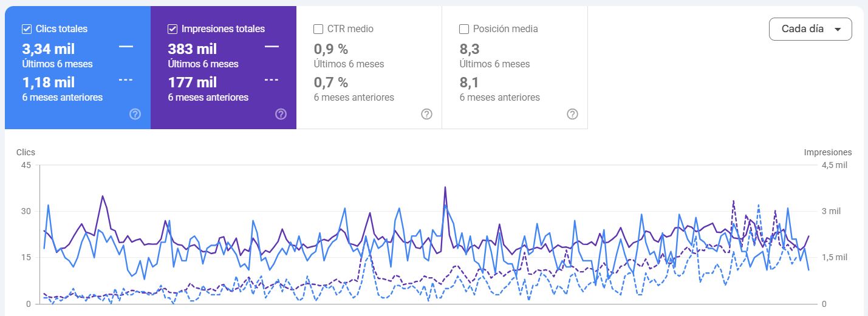The image size is (868, 316).
Task: Uncheck the Clics totales checkbox
Action: 27,29
